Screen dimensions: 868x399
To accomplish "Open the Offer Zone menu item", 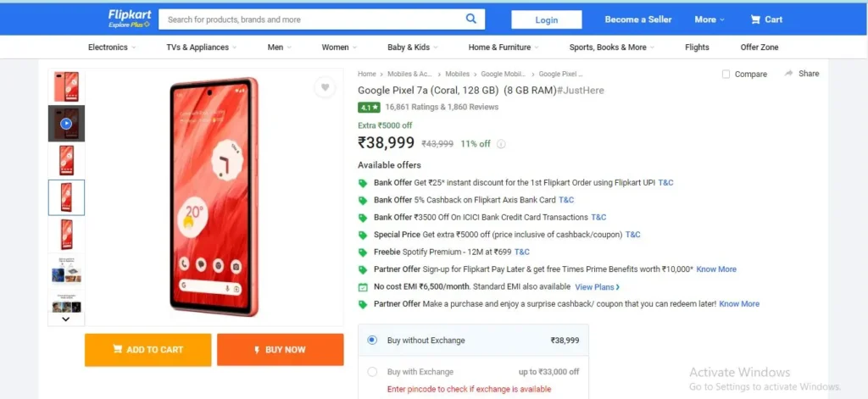I will click(x=759, y=47).
